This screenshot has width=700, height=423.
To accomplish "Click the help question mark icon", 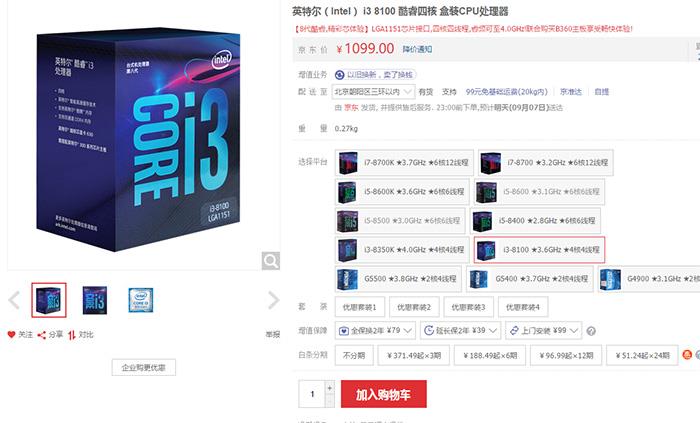I will (591, 331).
